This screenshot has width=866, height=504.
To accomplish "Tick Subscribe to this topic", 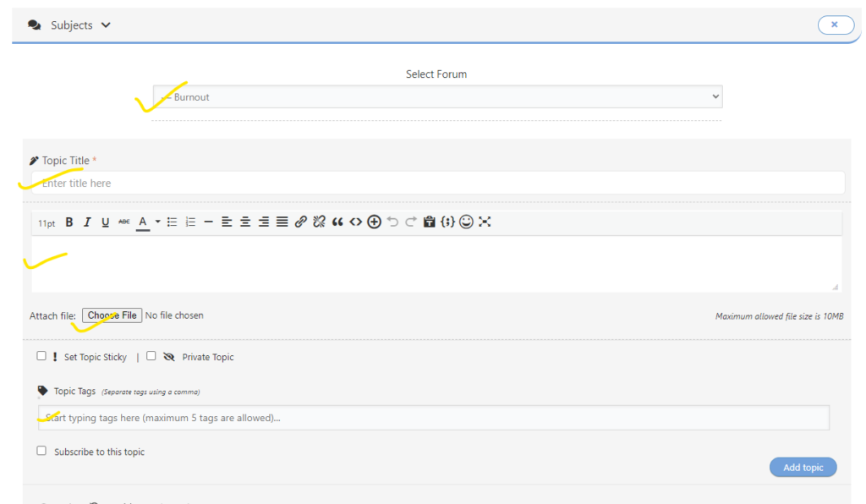I will click(41, 451).
